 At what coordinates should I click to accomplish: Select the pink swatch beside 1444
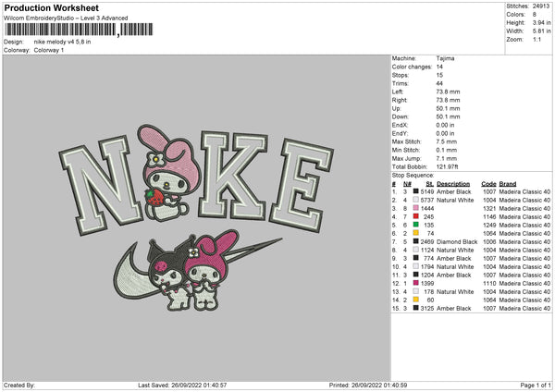point(416,208)
